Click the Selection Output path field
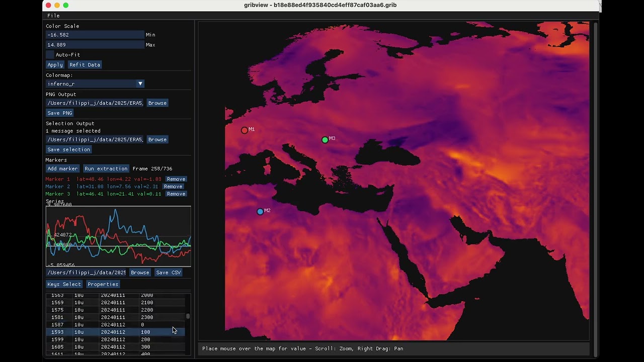This screenshot has height=362, width=644. point(95,139)
